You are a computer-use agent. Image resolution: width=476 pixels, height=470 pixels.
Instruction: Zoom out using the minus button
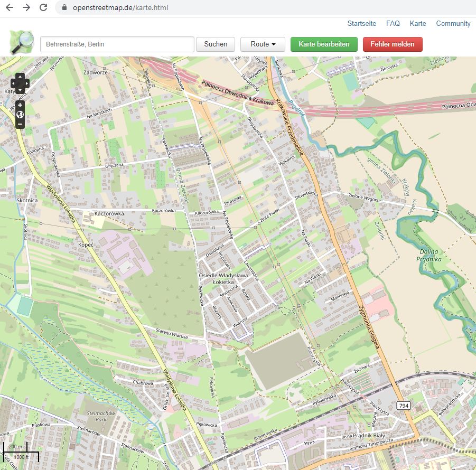pos(20,124)
